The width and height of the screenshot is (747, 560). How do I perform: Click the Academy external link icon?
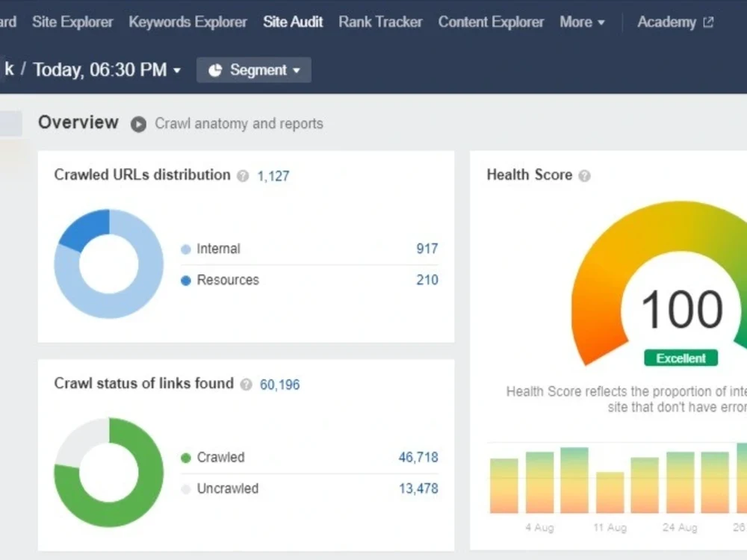(x=708, y=22)
